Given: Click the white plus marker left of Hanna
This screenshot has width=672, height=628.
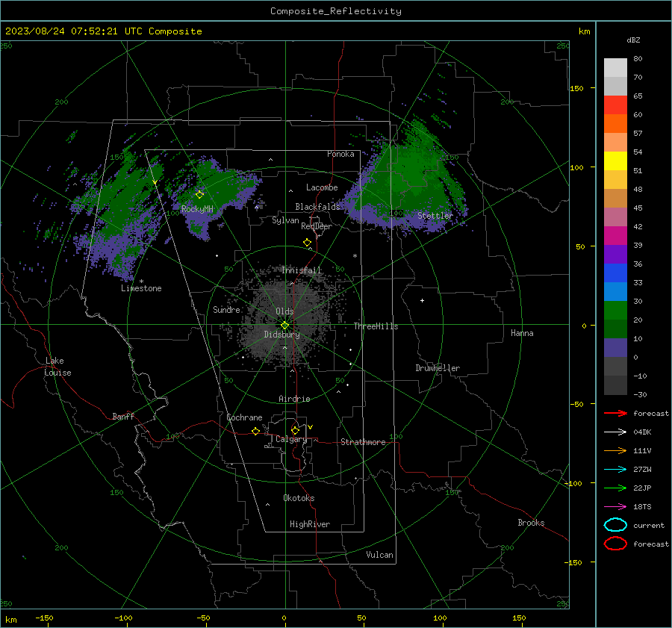Looking at the screenshot, I should (422, 300).
